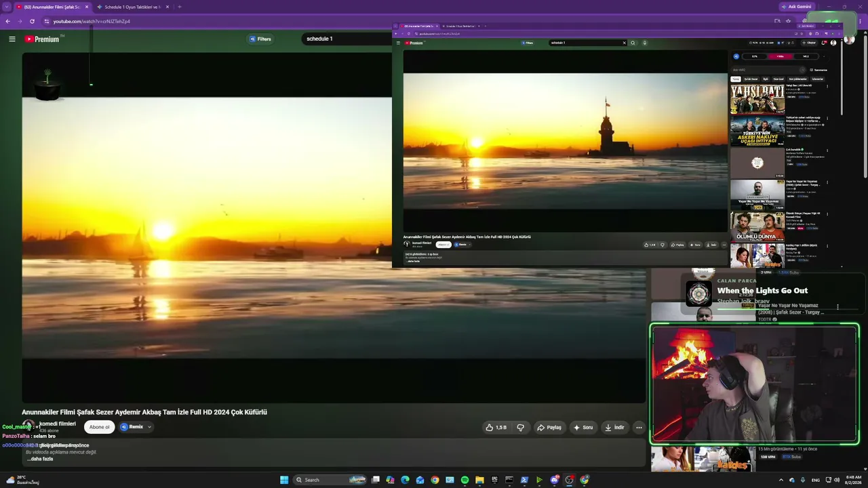The height and width of the screenshot is (488, 868).
Task: Expand the dropdown arrow next to Remix
Action: [x=149, y=427]
